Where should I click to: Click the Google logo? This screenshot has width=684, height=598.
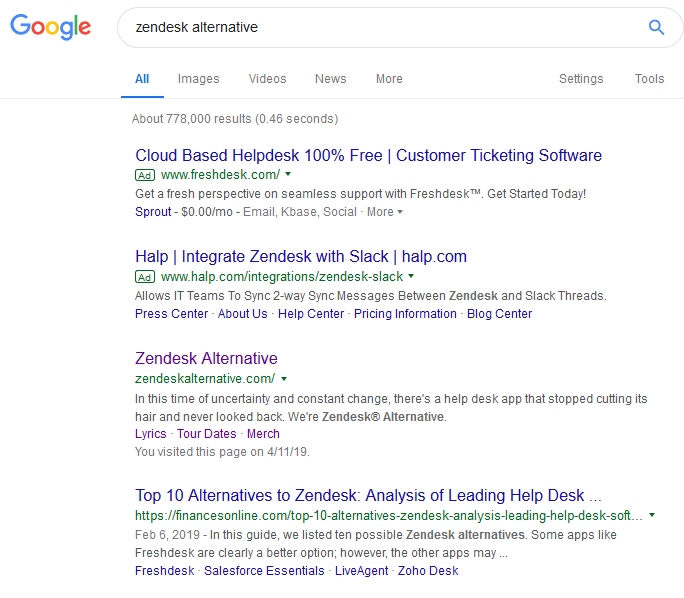point(50,28)
